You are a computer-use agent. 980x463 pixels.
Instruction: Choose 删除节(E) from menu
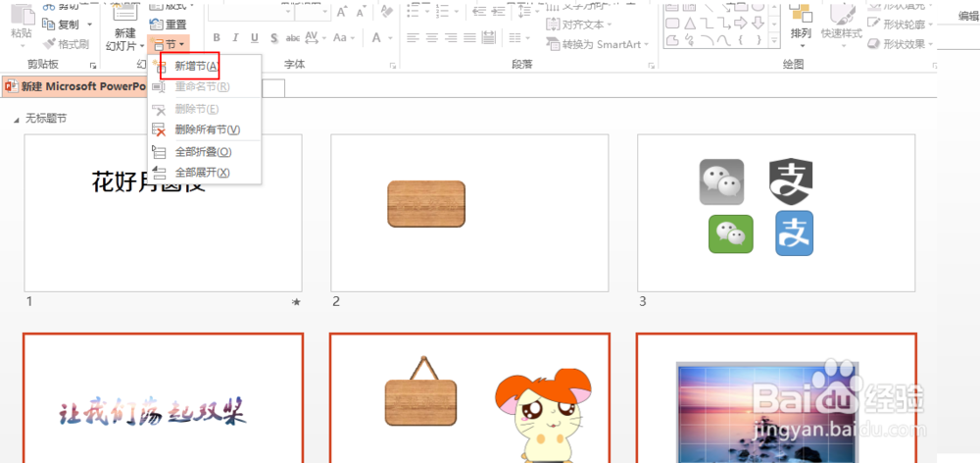tap(205, 110)
